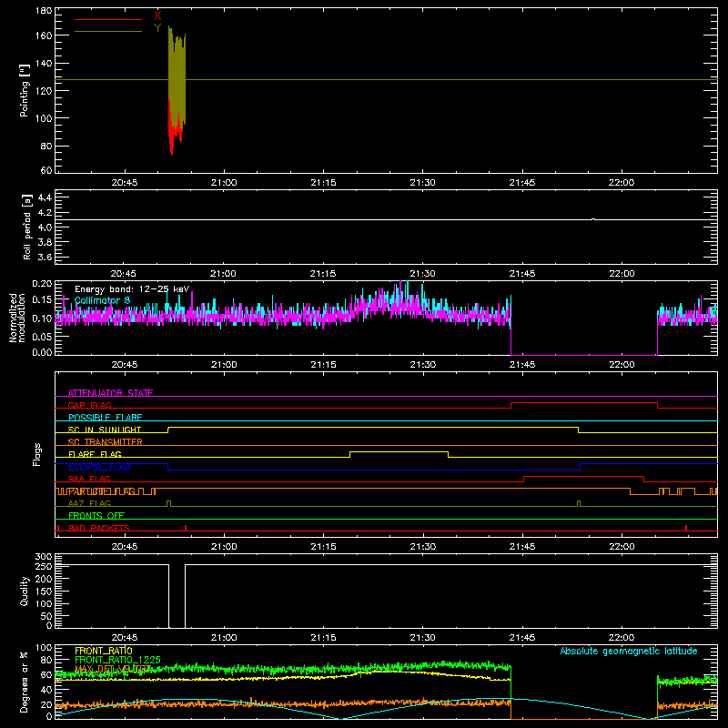Click the olive Y legend line
This screenshot has height=728, width=728.
pyautogui.click(x=108, y=32)
